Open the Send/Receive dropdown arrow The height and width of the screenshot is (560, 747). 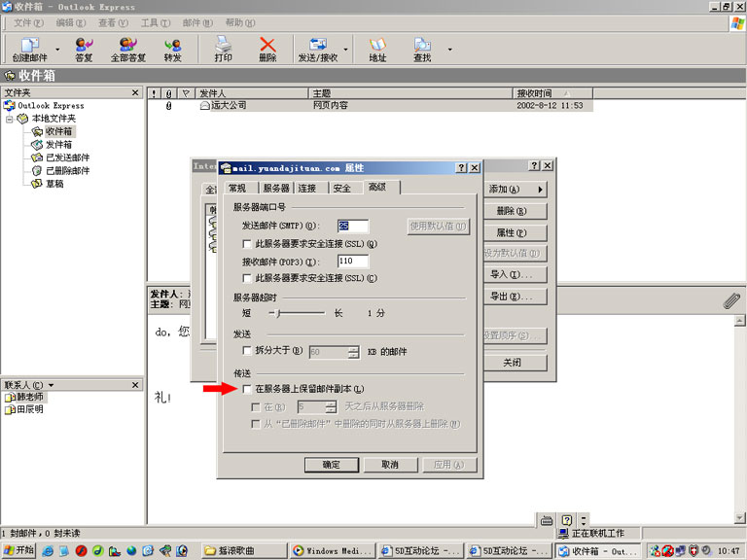click(x=346, y=49)
